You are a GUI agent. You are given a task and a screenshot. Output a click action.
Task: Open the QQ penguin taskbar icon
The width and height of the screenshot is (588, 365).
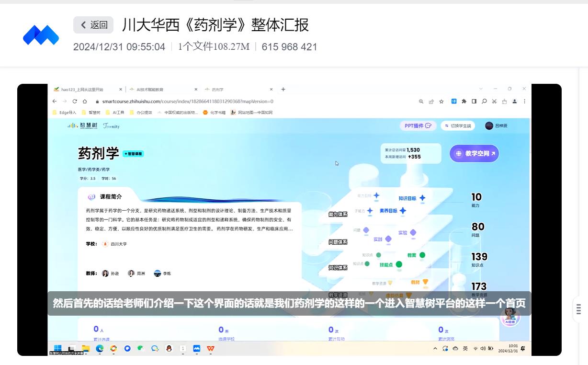[x=169, y=348]
